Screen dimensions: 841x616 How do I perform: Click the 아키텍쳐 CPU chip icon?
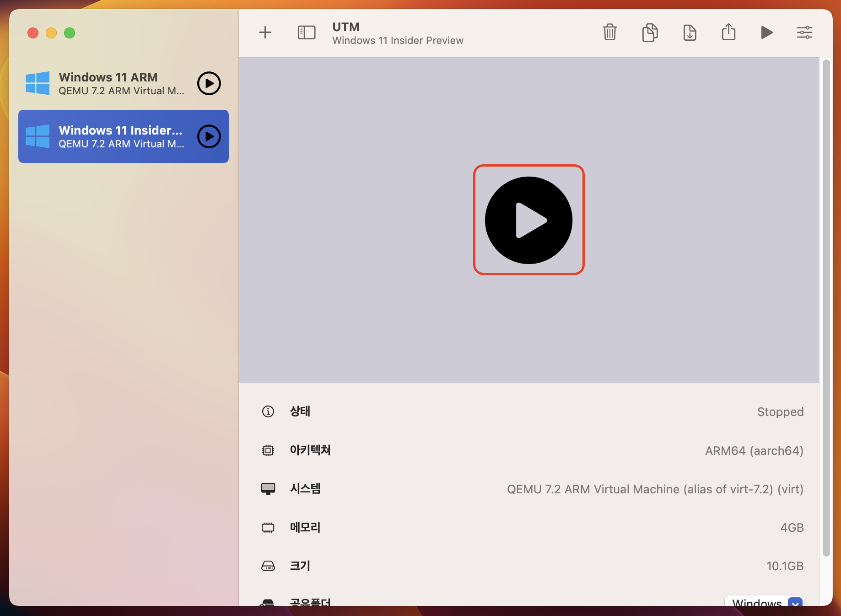point(268,450)
